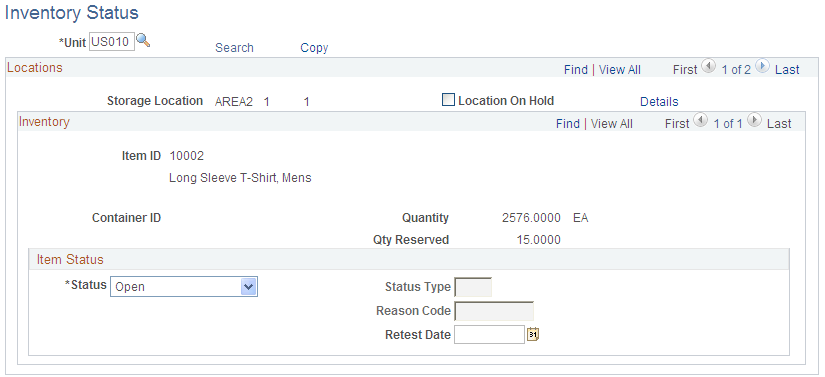Click the Reason Code field
Image resolution: width=825 pixels, height=377 pixels.
tap(494, 311)
